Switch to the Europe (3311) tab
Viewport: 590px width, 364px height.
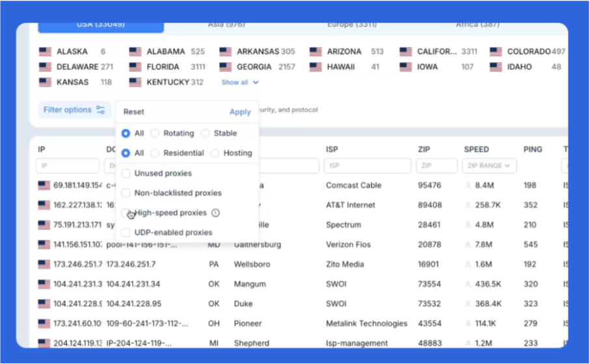pos(352,25)
